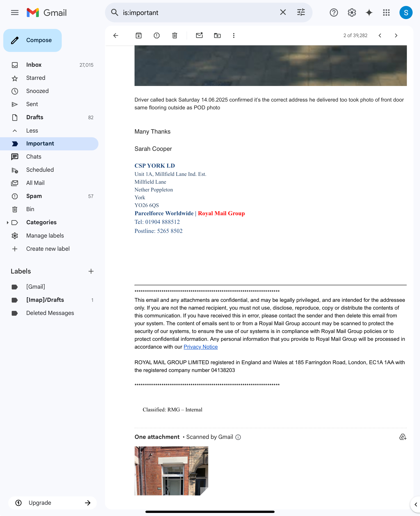This screenshot has width=420, height=516.
Task: Click Manage labels
Action: click(49, 236)
